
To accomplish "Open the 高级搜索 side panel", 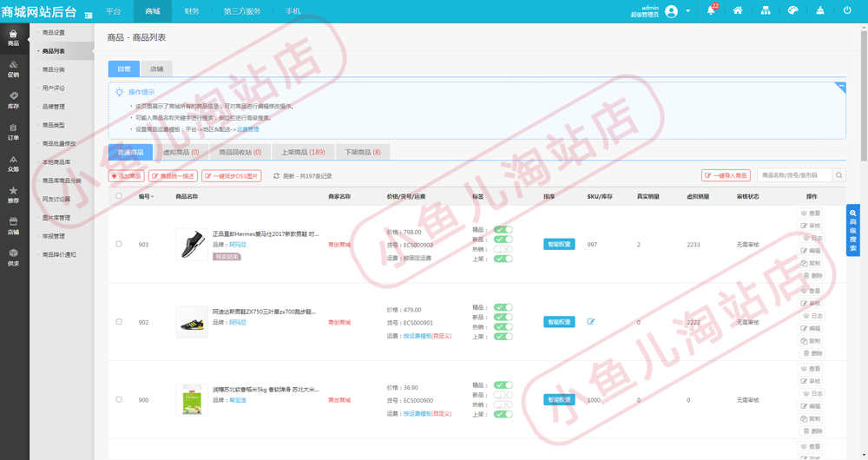I will 852,230.
